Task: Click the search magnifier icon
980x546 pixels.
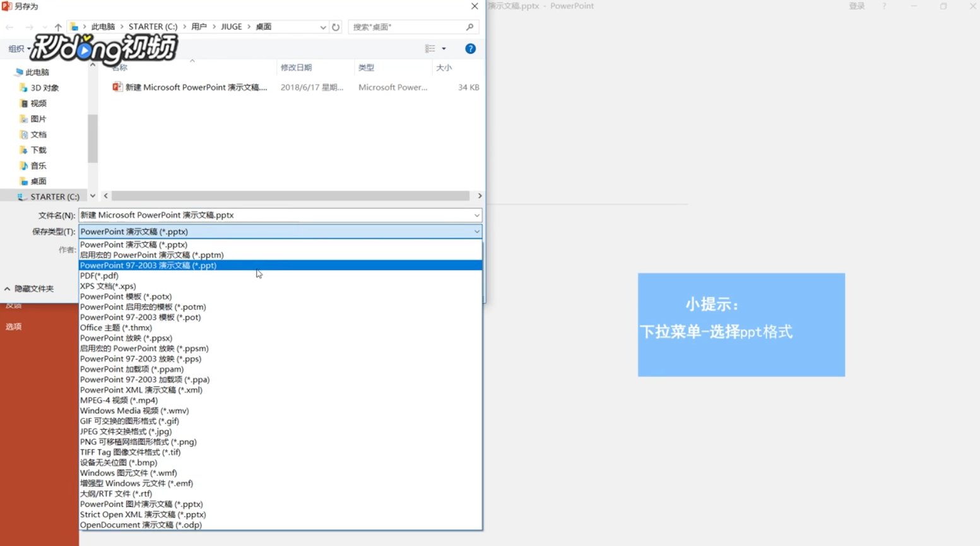Action: tap(469, 27)
